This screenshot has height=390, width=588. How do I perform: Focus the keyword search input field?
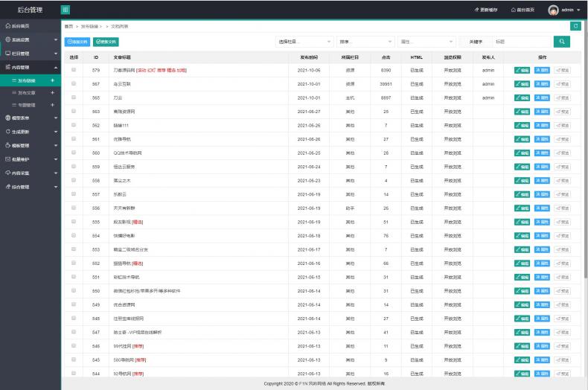(x=523, y=42)
